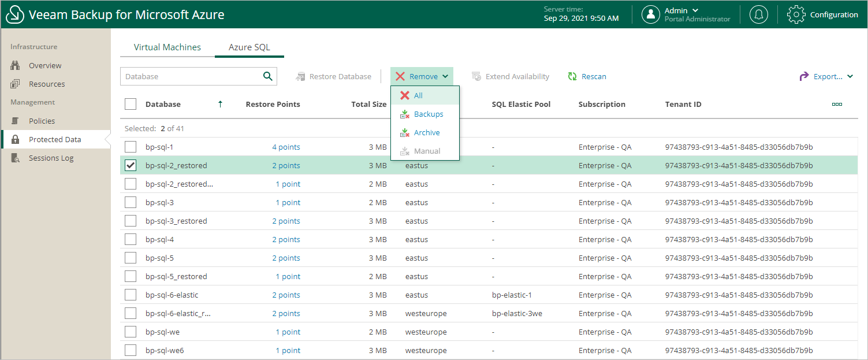The width and height of the screenshot is (868, 360).
Task: Collapse the Remove dropdown menu
Action: click(422, 76)
